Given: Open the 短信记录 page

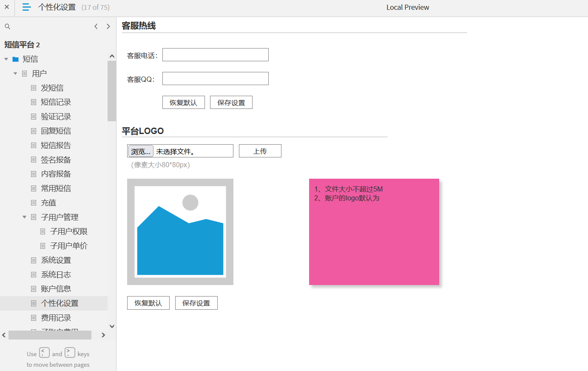Looking at the screenshot, I should pos(56,102).
